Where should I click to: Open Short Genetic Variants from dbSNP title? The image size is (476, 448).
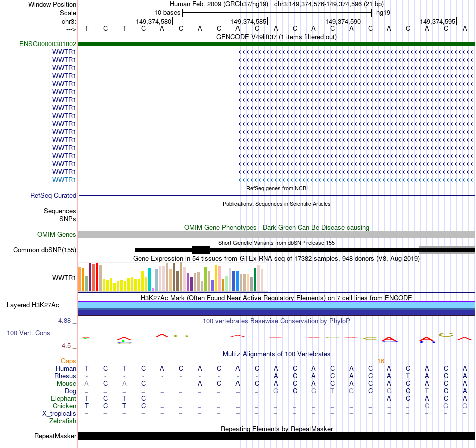click(x=277, y=243)
